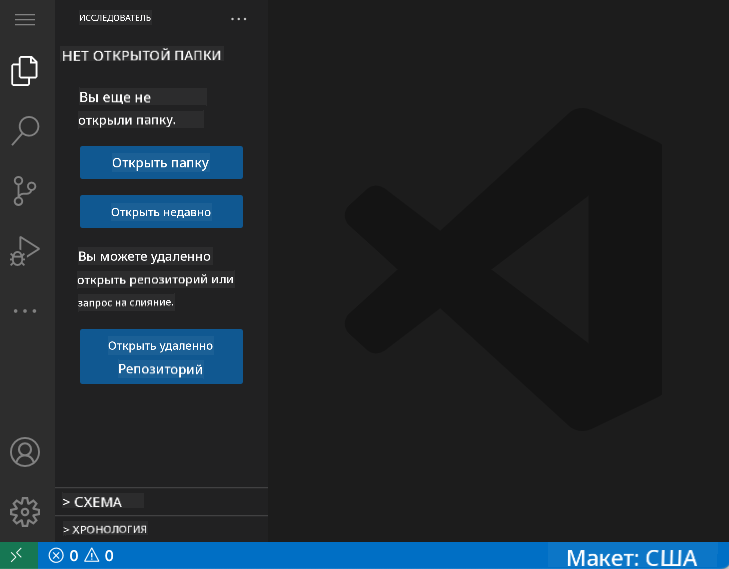Click the "Открыть папку" button

pyautogui.click(x=161, y=163)
